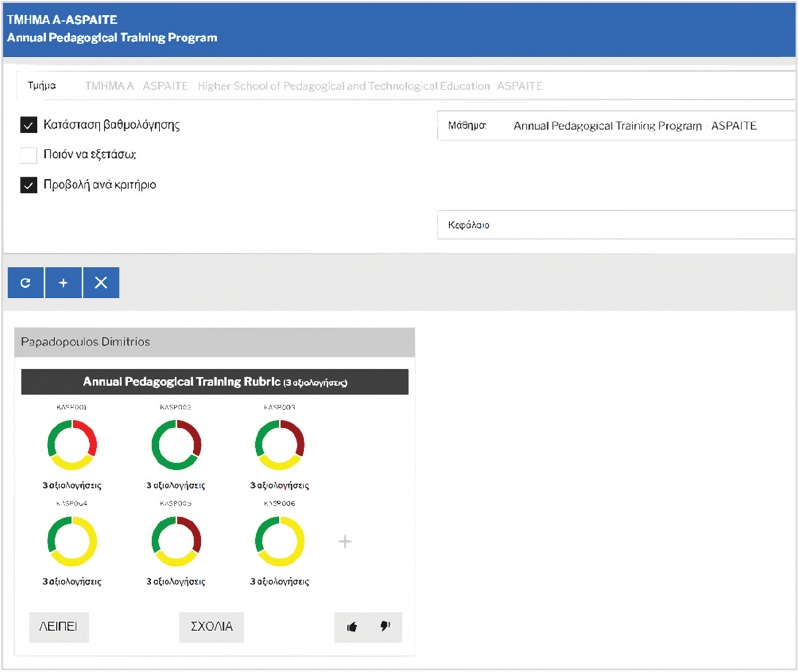Click the blue plus add button
The image size is (799, 672).
point(63,283)
